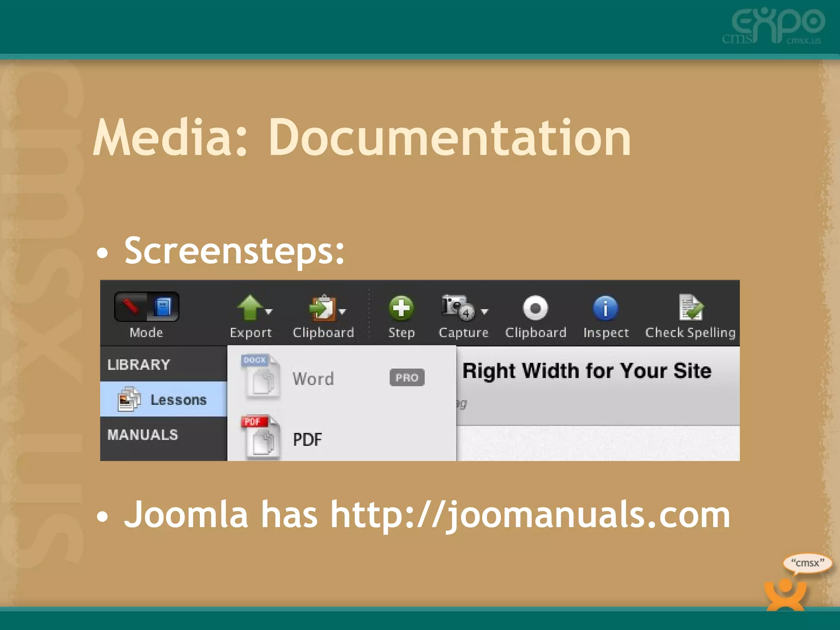Click the Capture camera icon
840x630 pixels.
[458, 308]
